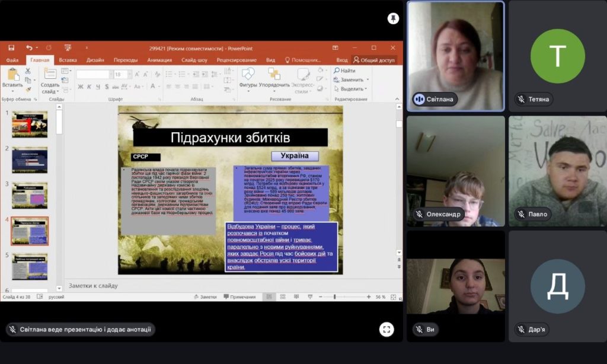Toggle the Примечания comments pane

239,297
